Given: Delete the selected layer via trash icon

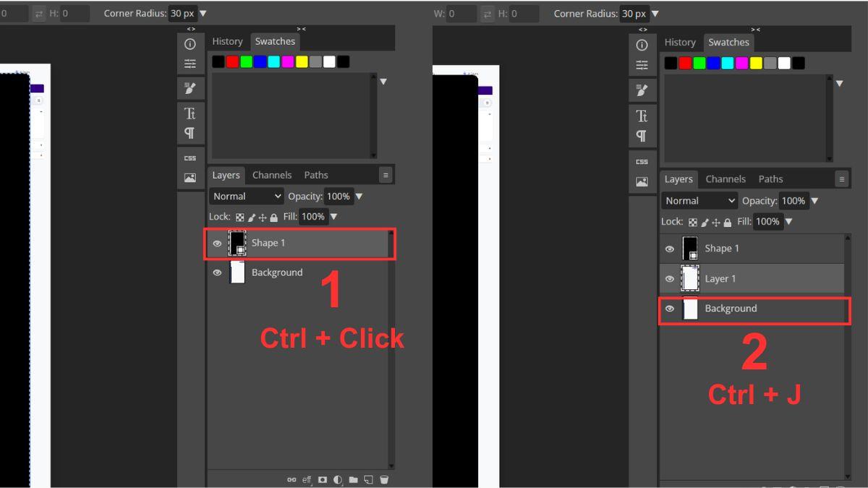Looking at the screenshot, I should (x=384, y=479).
